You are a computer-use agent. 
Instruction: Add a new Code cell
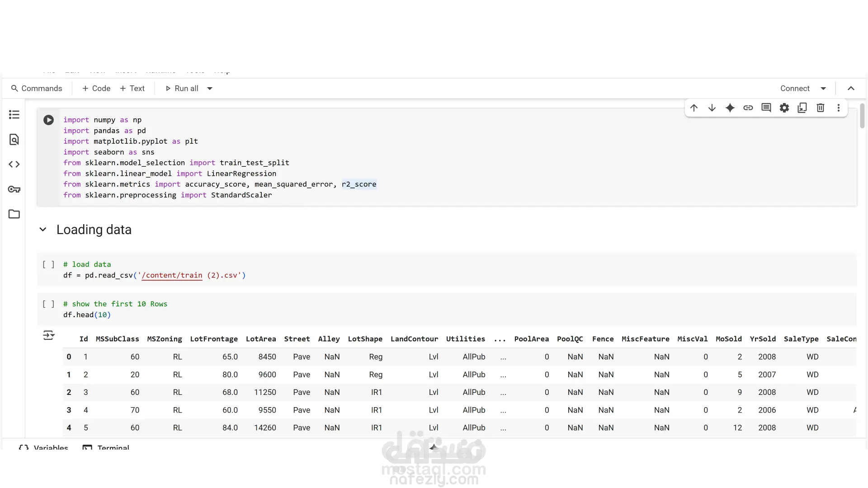(x=96, y=89)
